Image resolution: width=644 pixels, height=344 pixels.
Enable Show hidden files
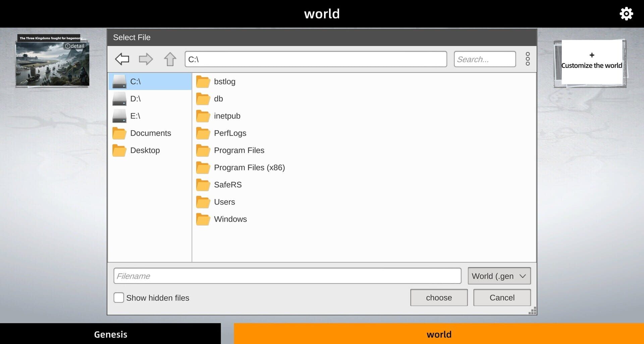coord(119,297)
